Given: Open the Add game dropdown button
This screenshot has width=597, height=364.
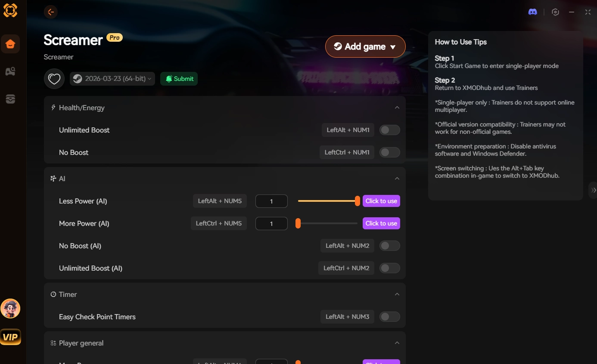Looking at the screenshot, I should pyautogui.click(x=365, y=46).
